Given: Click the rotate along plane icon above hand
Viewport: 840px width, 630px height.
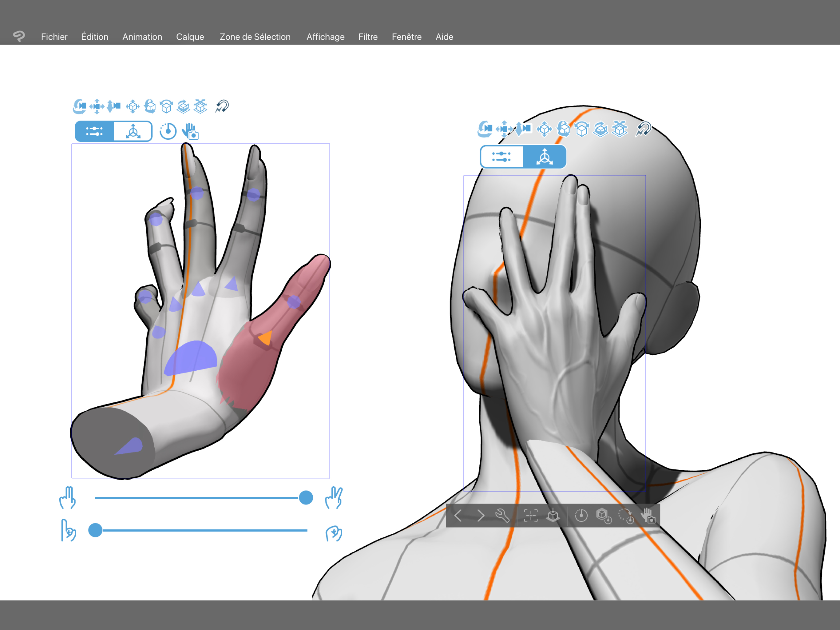Looking at the screenshot, I should click(x=184, y=106).
